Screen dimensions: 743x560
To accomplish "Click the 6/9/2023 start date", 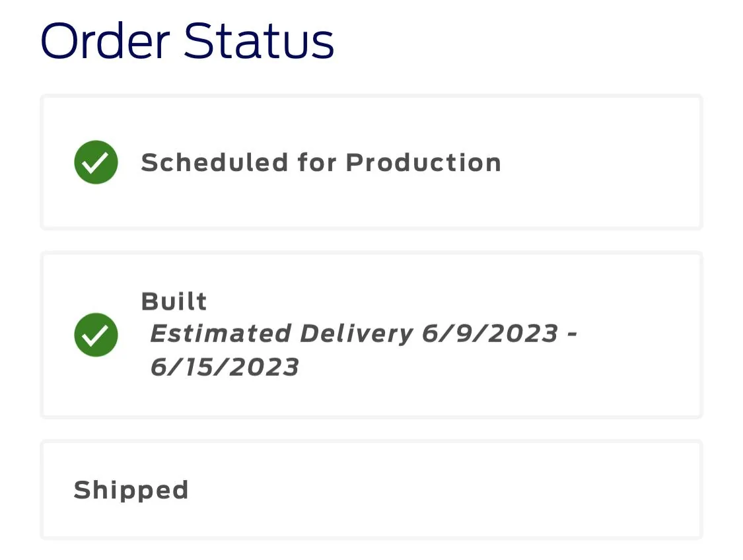I will click(490, 333).
